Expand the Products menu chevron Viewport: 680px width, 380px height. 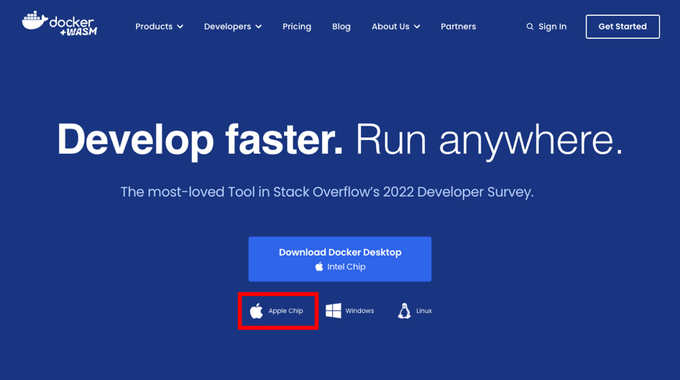click(180, 27)
